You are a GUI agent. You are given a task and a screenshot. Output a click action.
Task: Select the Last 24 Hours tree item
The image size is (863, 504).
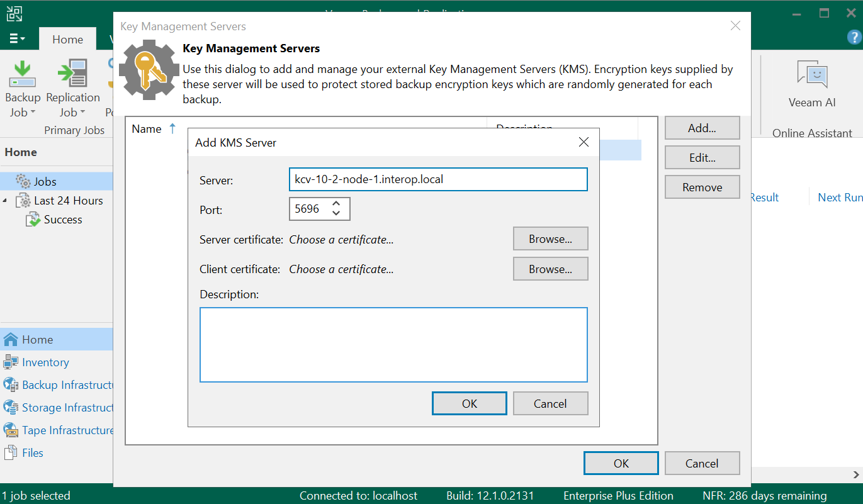[68, 201]
